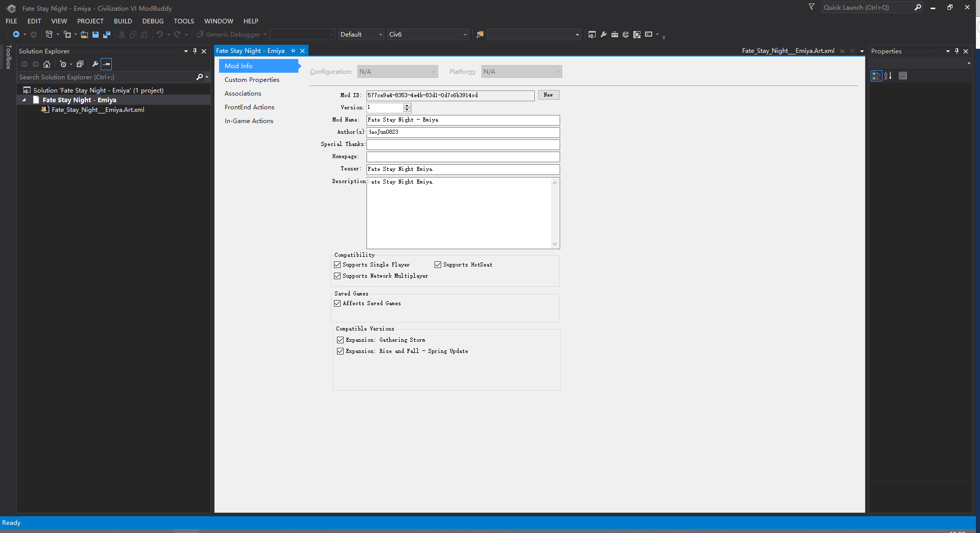Image resolution: width=980 pixels, height=533 pixels.
Task: Click the Special Thanks input field
Action: point(463,144)
